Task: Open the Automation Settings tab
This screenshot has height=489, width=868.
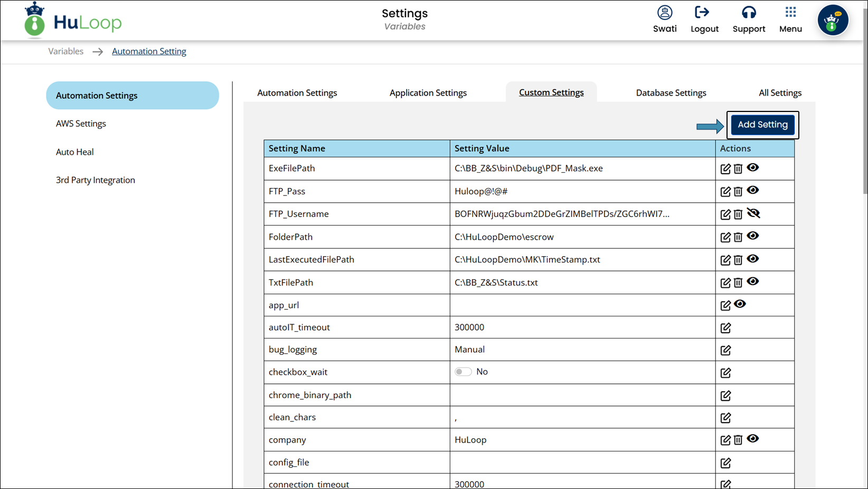Action: coord(297,93)
